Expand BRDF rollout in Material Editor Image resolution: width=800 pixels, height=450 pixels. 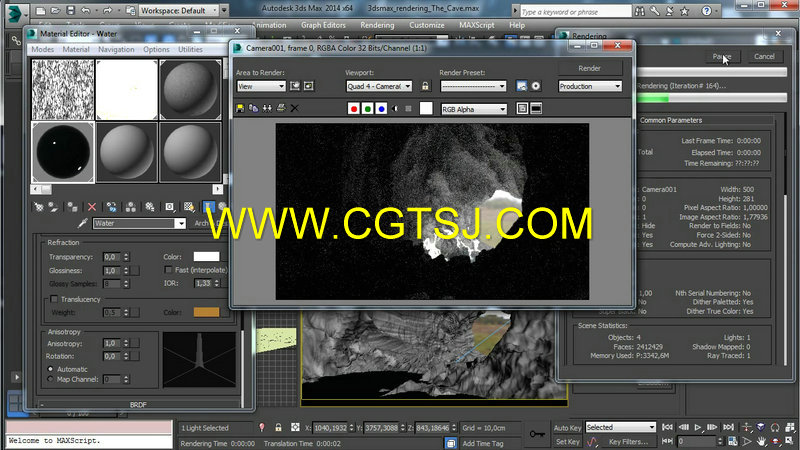point(138,404)
